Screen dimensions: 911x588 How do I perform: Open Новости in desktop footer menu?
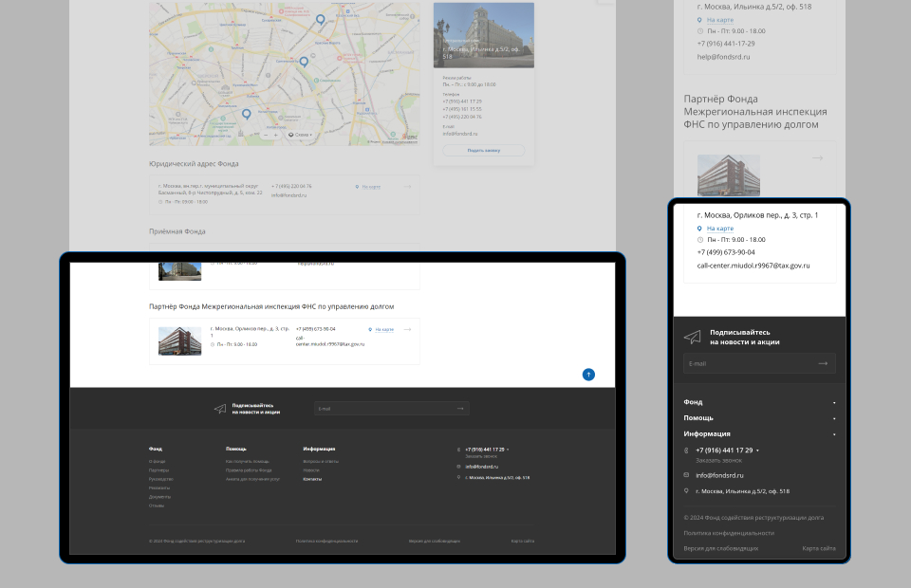click(311, 470)
